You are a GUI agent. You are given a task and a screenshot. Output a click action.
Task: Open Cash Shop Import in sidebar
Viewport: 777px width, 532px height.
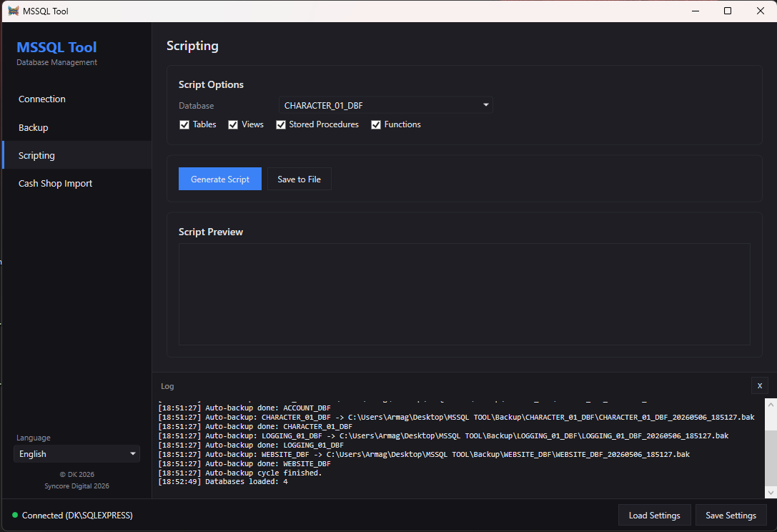[x=76, y=184]
